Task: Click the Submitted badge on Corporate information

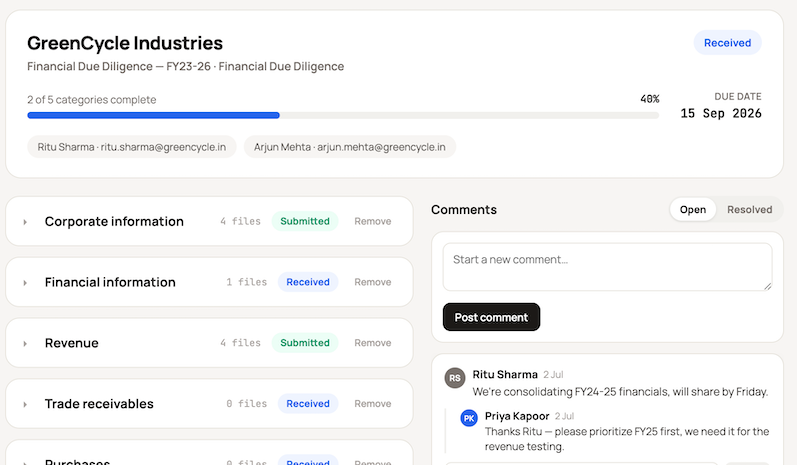Action: tap(305, 221)
